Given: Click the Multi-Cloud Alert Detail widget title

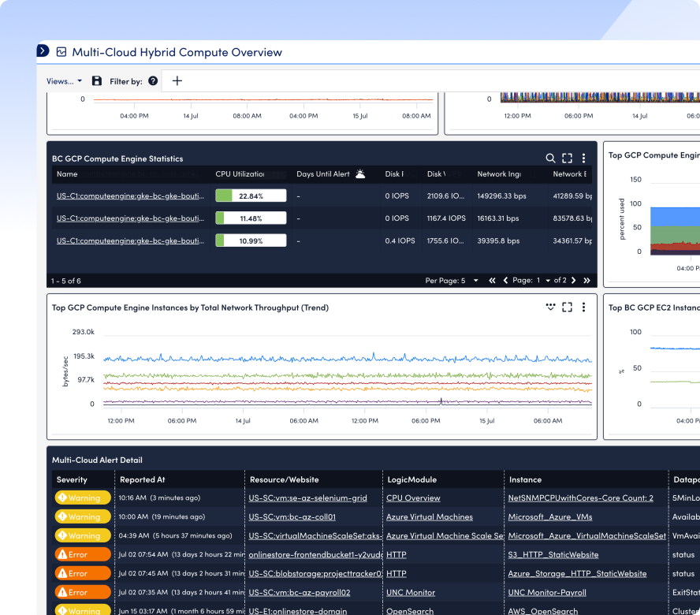Looking at the screenshot, I should (x=97, y=460).
